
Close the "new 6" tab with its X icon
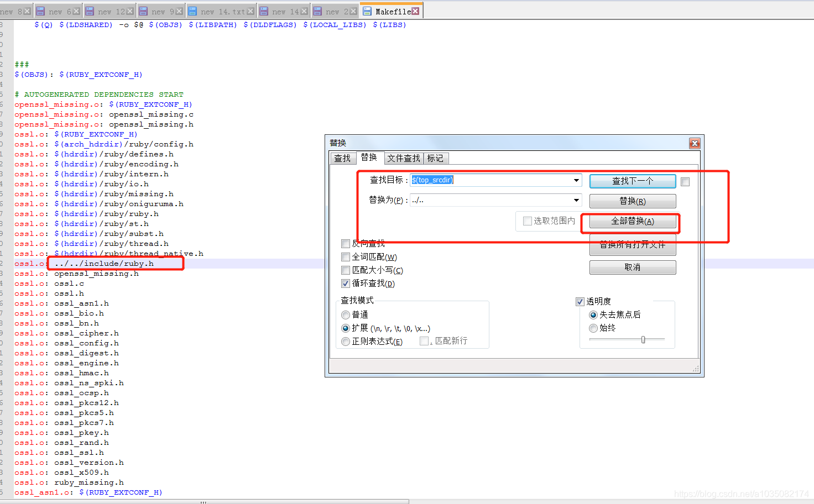pos(76,11)
